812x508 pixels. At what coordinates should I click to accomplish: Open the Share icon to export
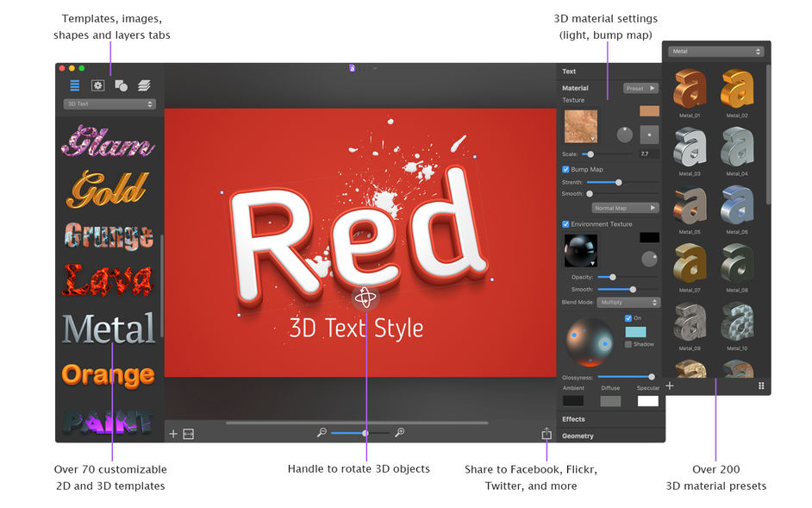tap(547, 435)
